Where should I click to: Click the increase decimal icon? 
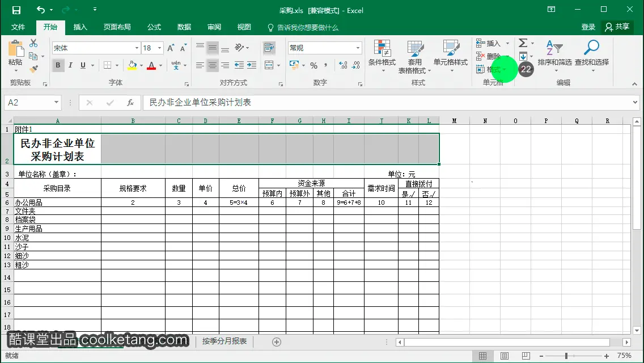tap(343, 65)
